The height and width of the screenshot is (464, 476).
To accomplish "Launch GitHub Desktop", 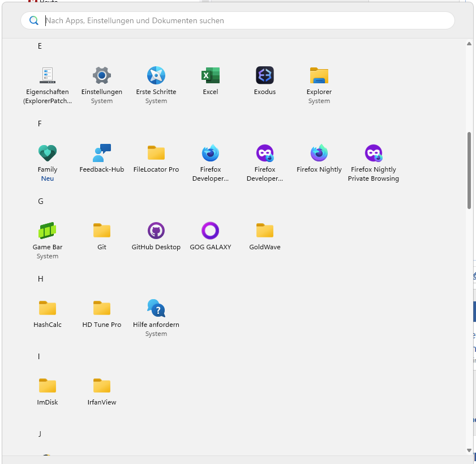I will click(x=156, y=236).
